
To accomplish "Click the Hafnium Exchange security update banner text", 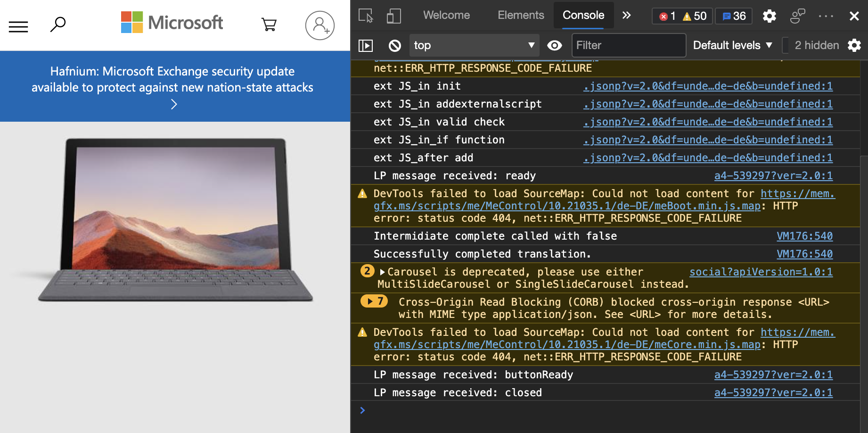I will [172, 79].
